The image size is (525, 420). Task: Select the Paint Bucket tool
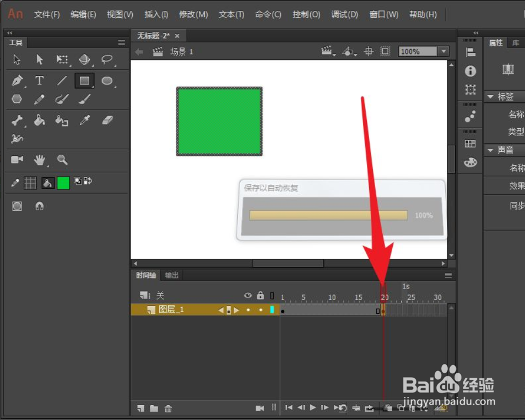(39, 120)
